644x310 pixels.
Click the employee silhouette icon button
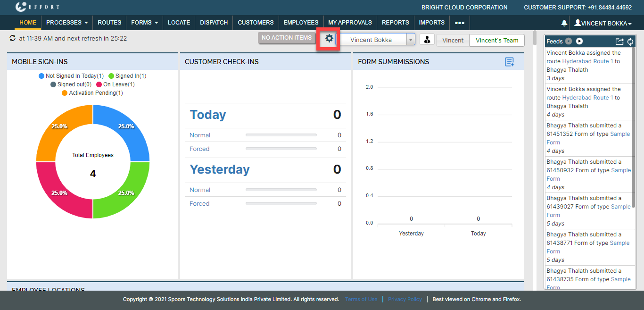coord(427,40)
